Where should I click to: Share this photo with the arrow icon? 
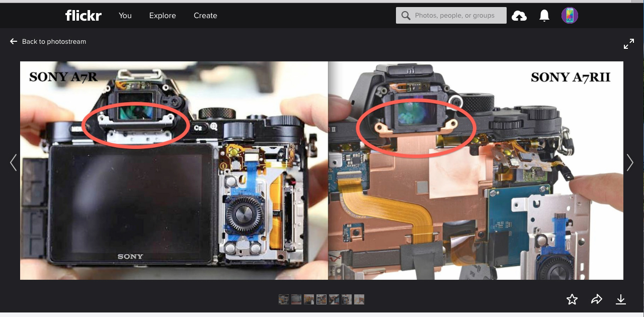point(597,300)
